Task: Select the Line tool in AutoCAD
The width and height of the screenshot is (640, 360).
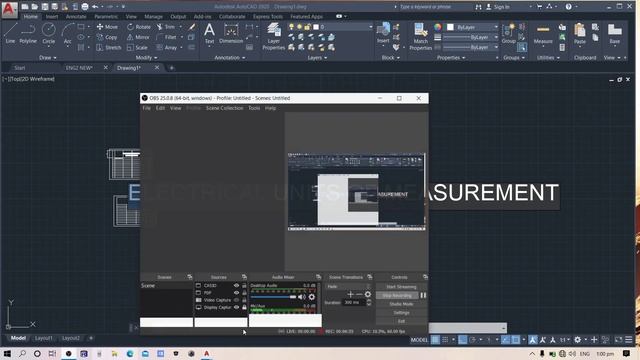Action: (x=10, y=33)
